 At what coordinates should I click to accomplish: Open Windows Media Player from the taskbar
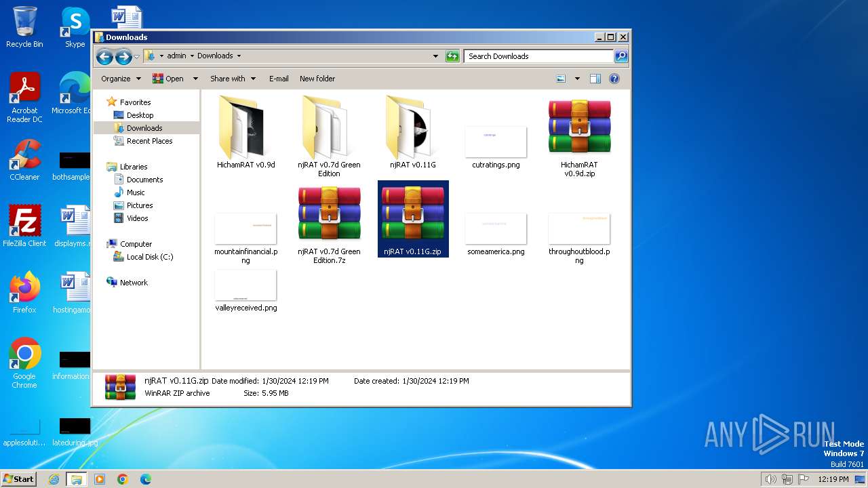[100, 479]
